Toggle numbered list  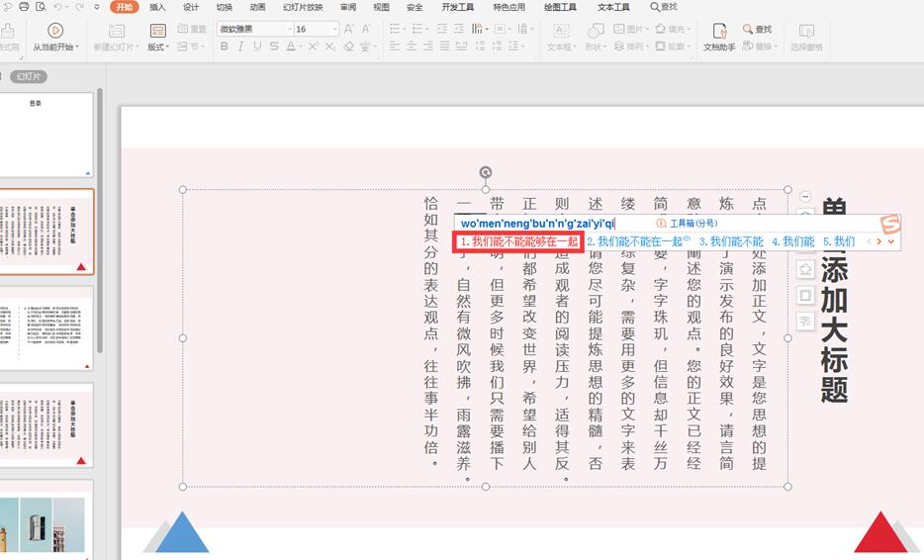coord(417,29)
